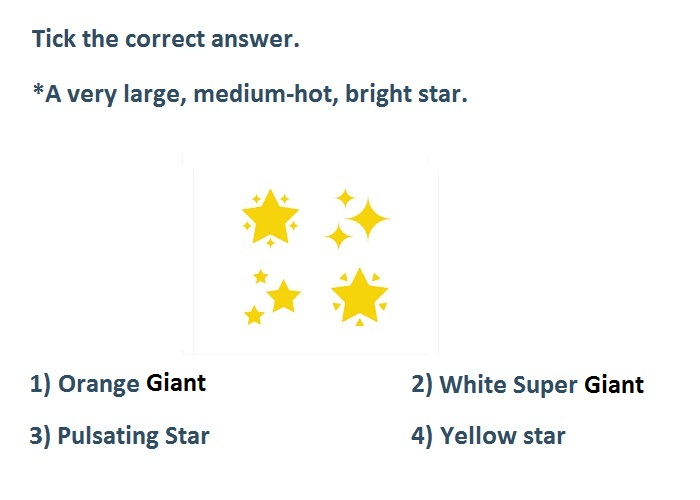Click the star surrounded by triangles
The width and height of the screenshot is (700, 500).
pyautogui.click(x=359, y=296)
